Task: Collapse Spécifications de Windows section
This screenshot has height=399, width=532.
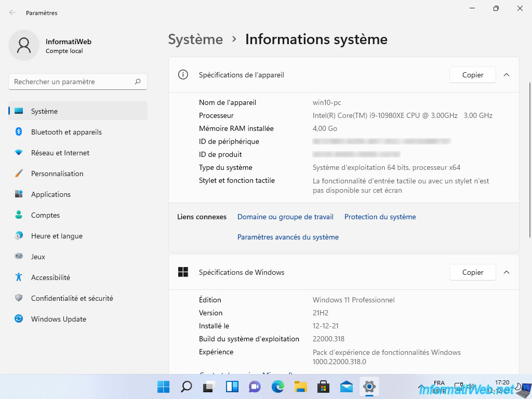Action: (x=507, y=272)
